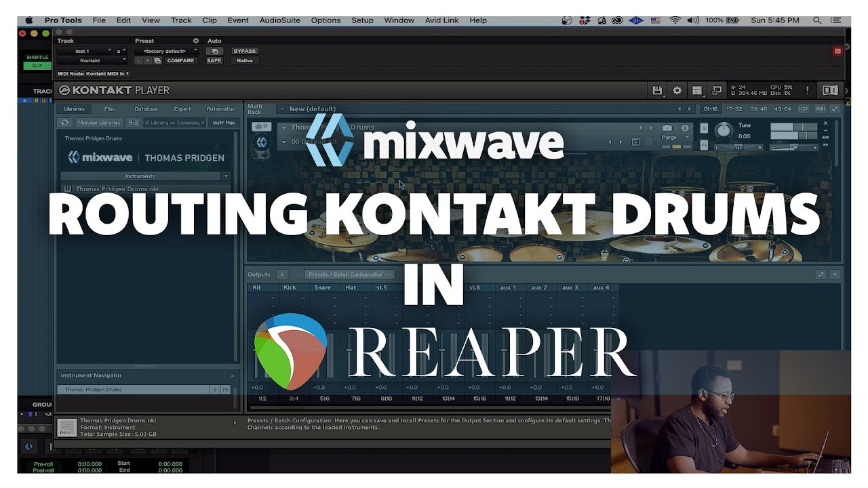Click the instrument info icon
Screen dimensions: 868x488
click(685, 127)
